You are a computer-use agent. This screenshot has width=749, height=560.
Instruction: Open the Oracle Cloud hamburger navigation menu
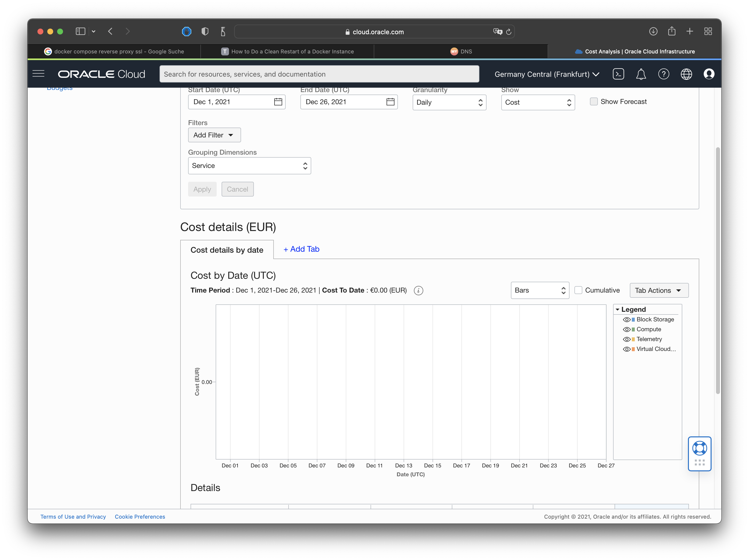38,74
